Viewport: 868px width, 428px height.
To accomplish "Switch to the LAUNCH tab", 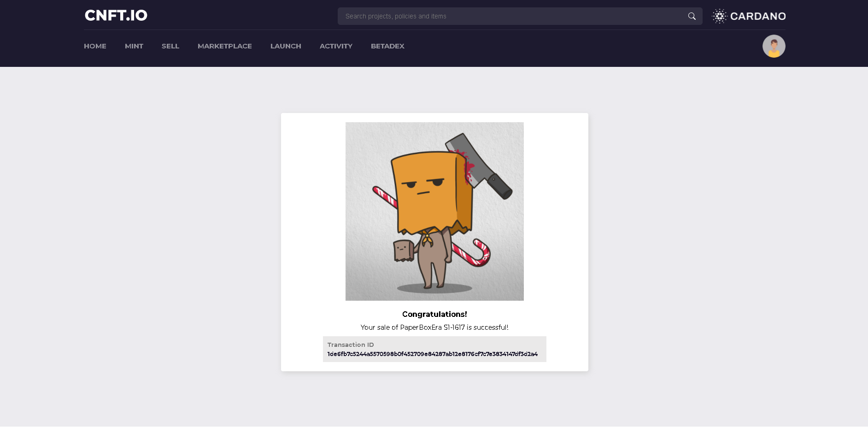I will click(285, 46).
